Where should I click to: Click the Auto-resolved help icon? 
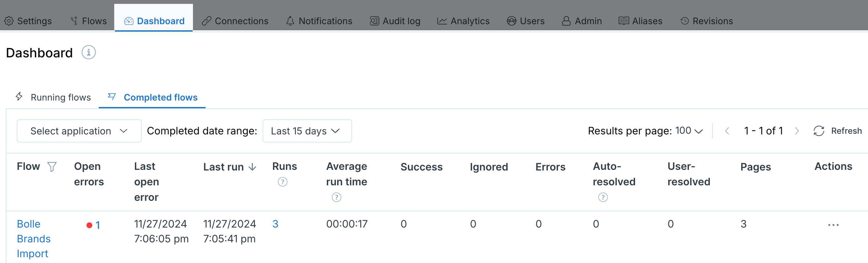point(603,197)
